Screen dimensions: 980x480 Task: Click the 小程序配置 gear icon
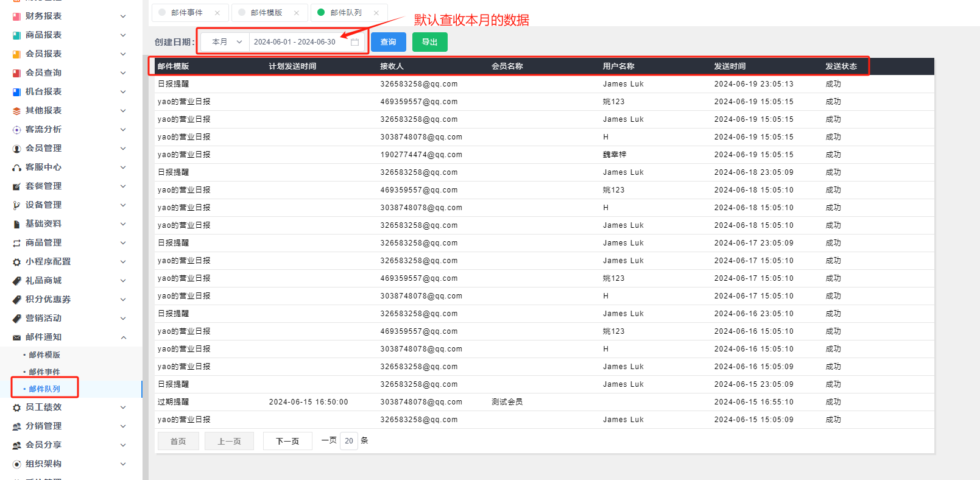pos(16,262)
